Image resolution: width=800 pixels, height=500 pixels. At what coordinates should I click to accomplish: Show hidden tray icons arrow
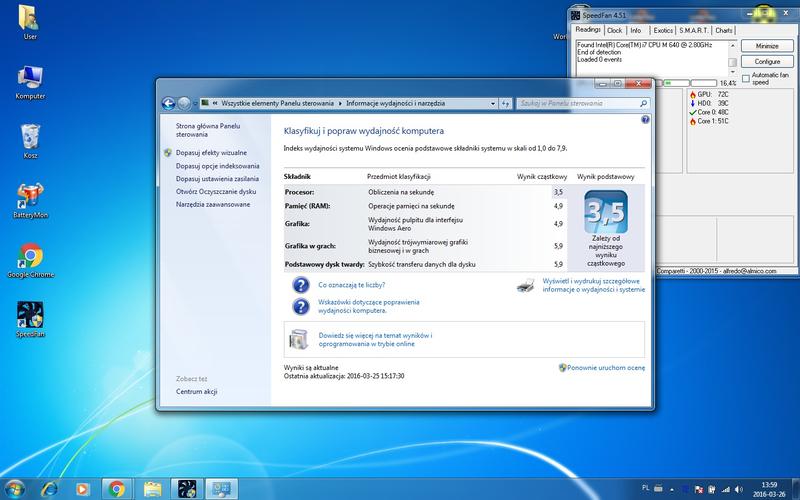[x=671, y=490]
